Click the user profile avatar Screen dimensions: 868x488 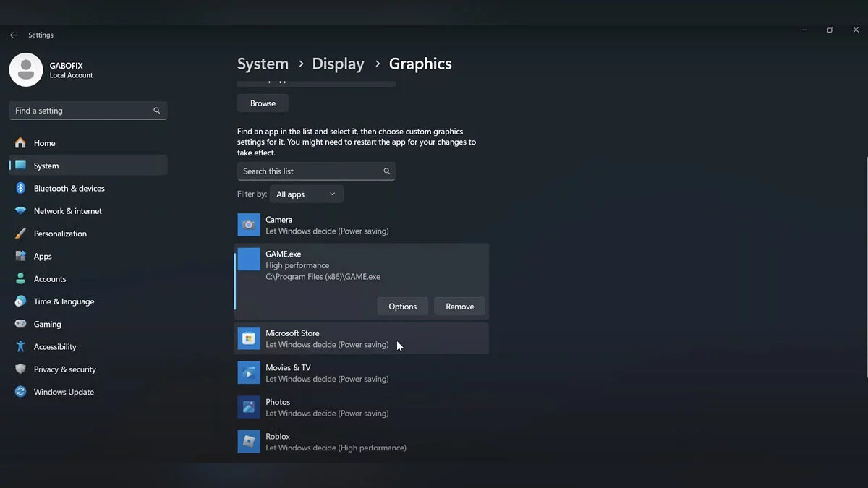26,70
